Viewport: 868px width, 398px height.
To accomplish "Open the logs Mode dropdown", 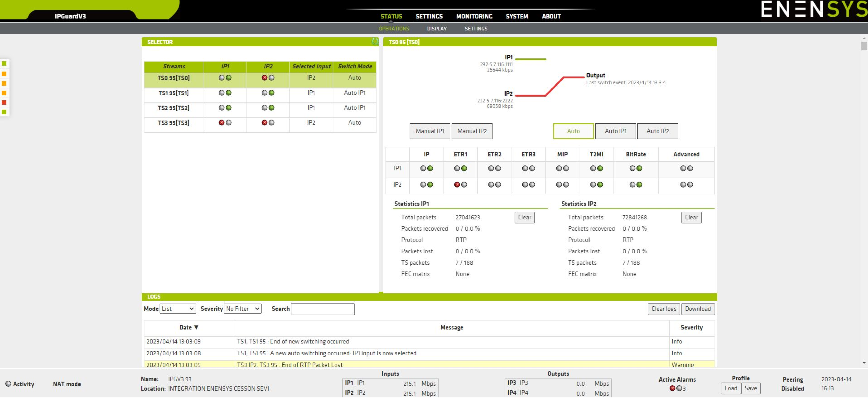I will coord(178,309).
